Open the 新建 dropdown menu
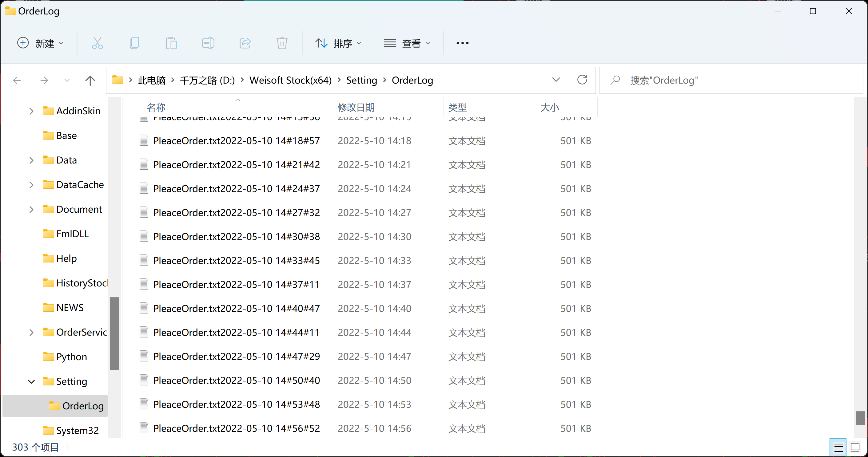 coord(40,43)
